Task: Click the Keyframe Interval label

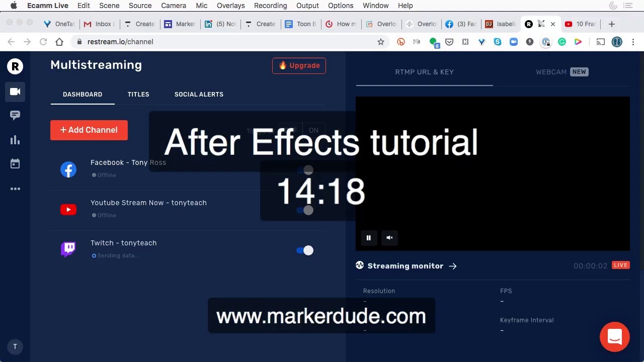Action: pos(527,320)
